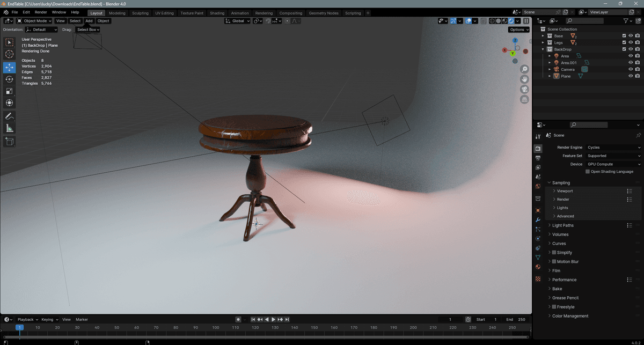Toggle camera view icon in viewport

pos(524,89)
